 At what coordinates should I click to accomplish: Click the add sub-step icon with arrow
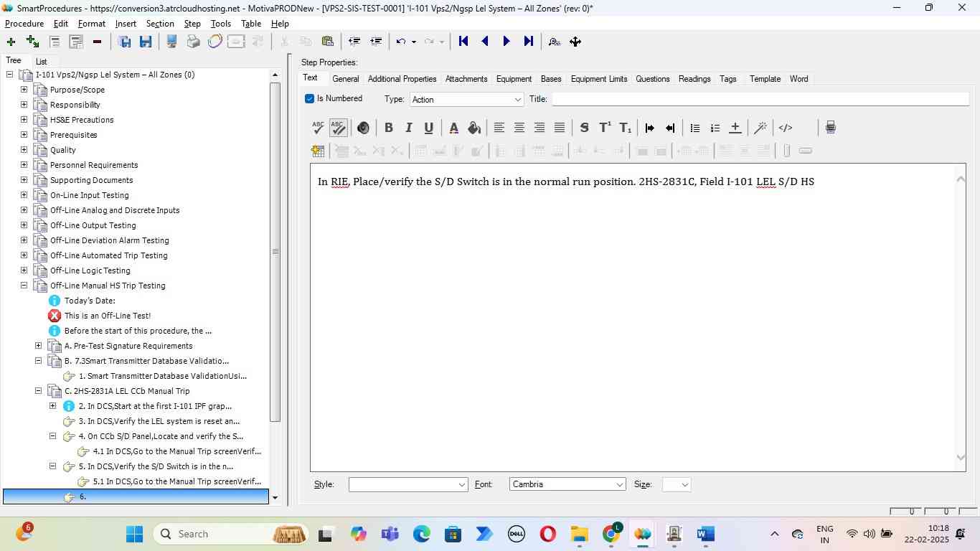32,42
